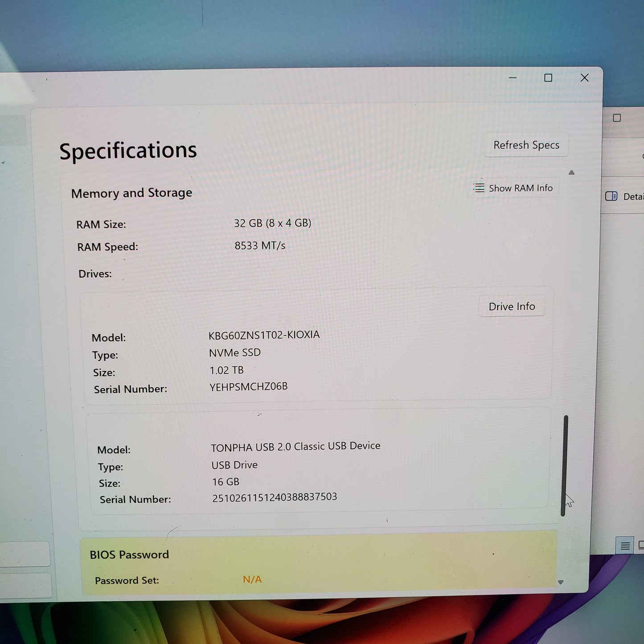The width and height of the screenshot is (644, 644).
Task: Click the RAM Speed: label
Action: (107, 247)
